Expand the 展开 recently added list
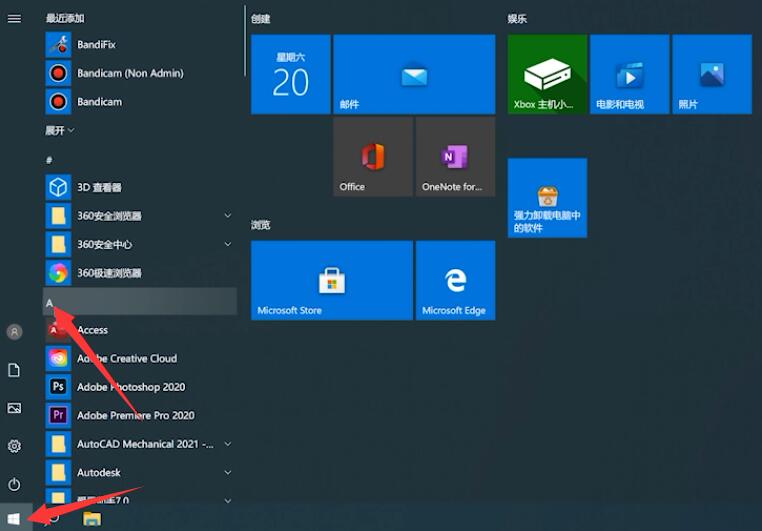This screenshot has width=762, height=531. [59, 131]
